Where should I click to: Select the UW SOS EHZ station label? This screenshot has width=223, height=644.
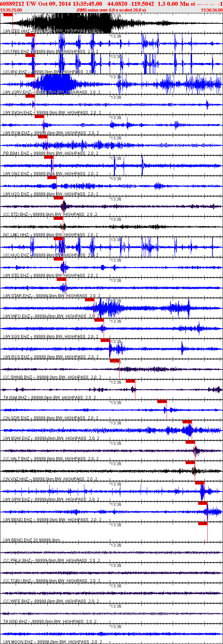(51, 337)
